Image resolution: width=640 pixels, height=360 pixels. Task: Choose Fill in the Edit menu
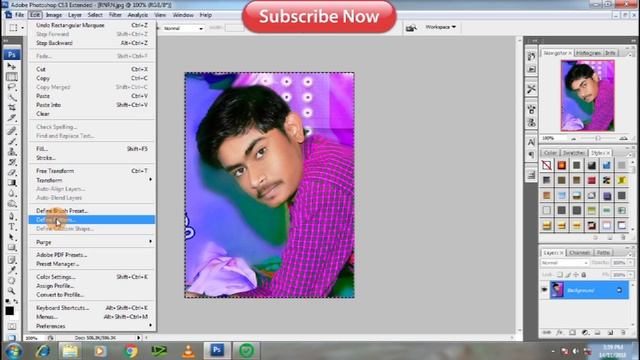point(92,149)
